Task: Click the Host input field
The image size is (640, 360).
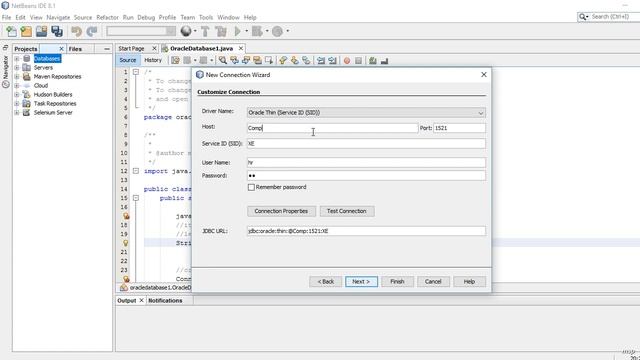Action: tap(332, 128)
